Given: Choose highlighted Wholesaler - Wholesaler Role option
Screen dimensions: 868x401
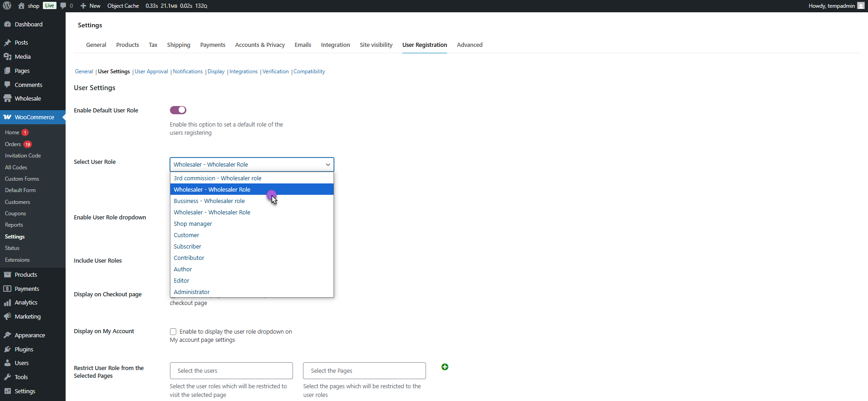Looking at the screenshot, I should pos(252,189).
